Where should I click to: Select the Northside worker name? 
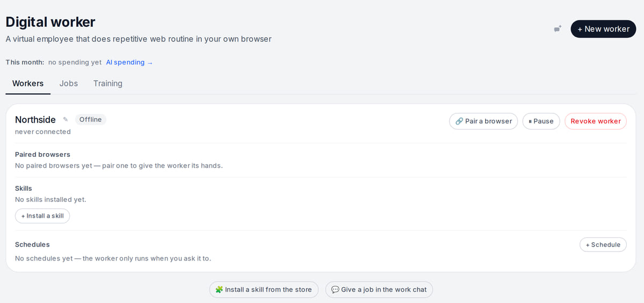[35, 120]
